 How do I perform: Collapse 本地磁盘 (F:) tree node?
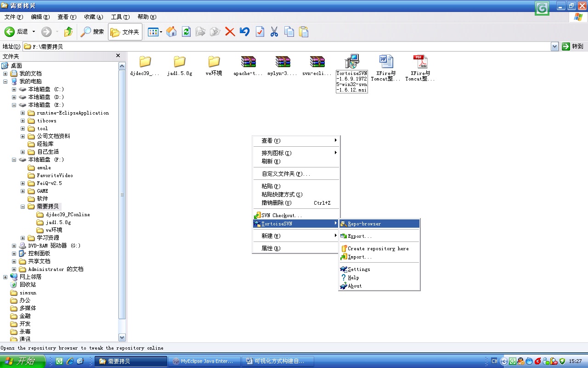[x=14, y=160]
